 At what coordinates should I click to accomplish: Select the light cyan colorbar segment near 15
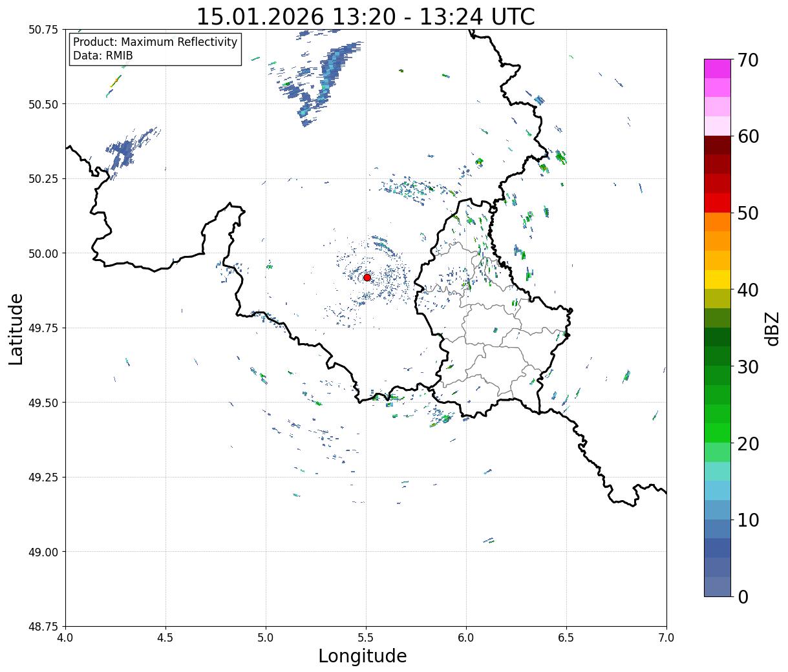[x=718, y=472]
